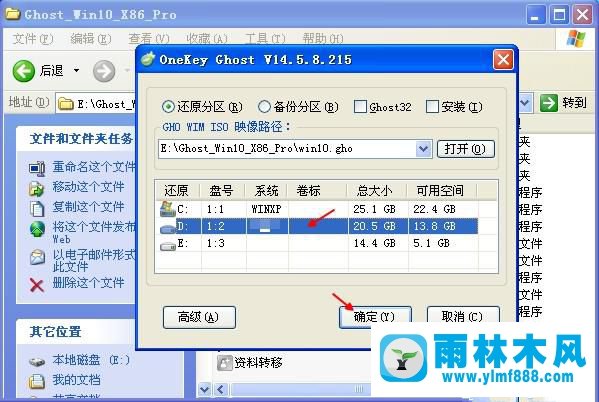Select the WINXP system cell

(x=267, y=209)
